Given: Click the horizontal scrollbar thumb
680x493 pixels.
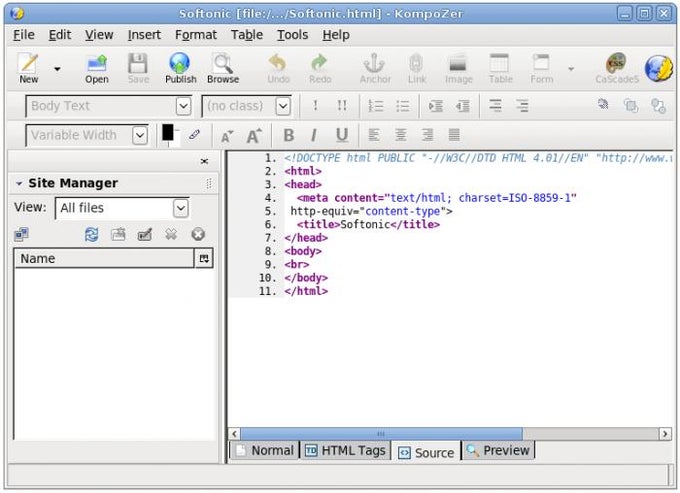Looking at the screenshot, I should point(381,434).
